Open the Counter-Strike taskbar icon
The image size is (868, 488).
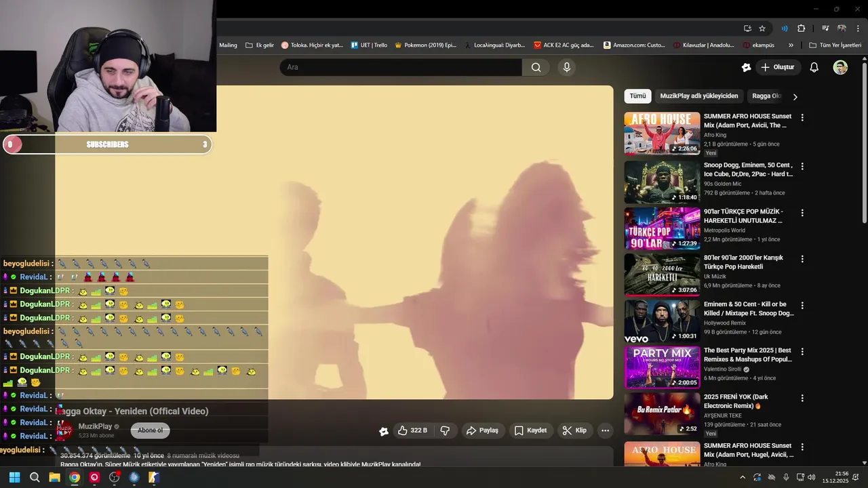tap(154, 477)
